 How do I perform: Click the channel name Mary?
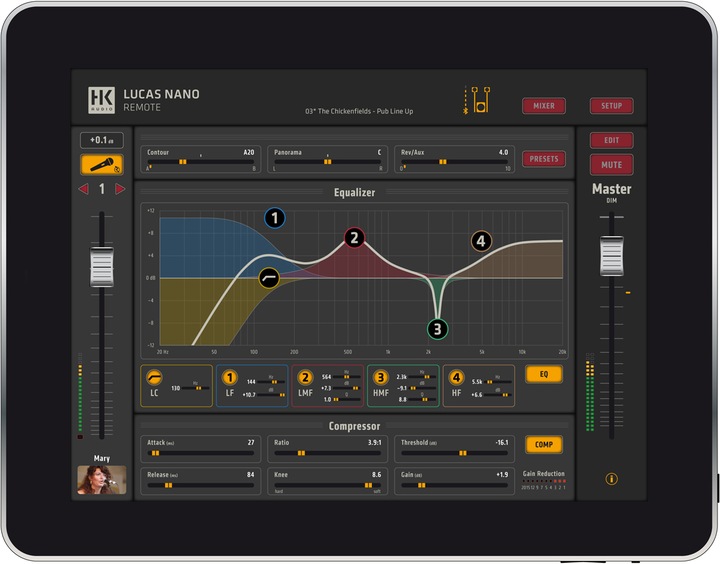tap(101, 458)
